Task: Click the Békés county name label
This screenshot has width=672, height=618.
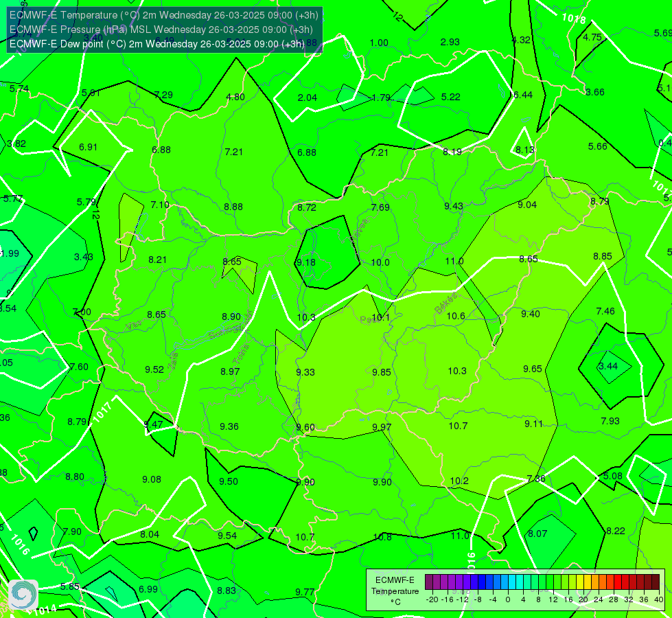Action: (x=446, y=304)
